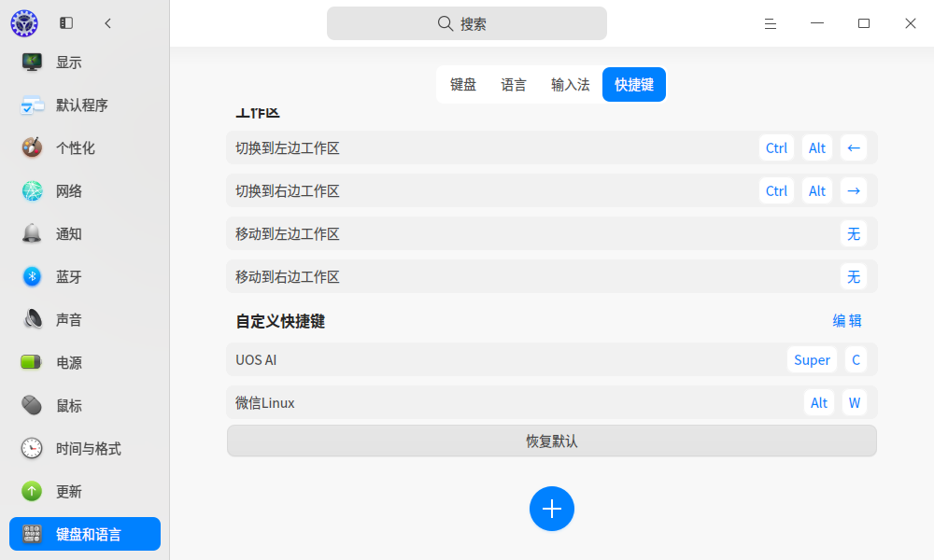The width and height of the screenshot is (934, 560).
Task: Click the 搜索 search field
Action: point(466,24)
